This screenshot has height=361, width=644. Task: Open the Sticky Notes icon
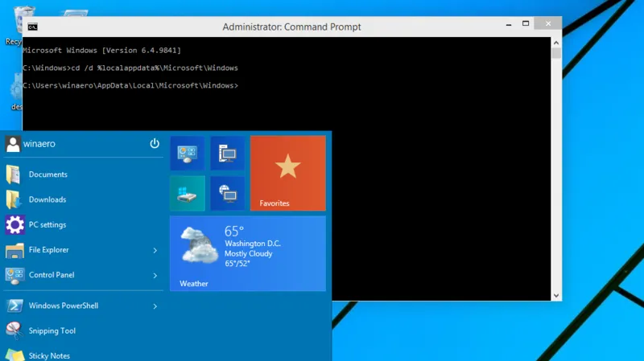click(x=14, y=355)
